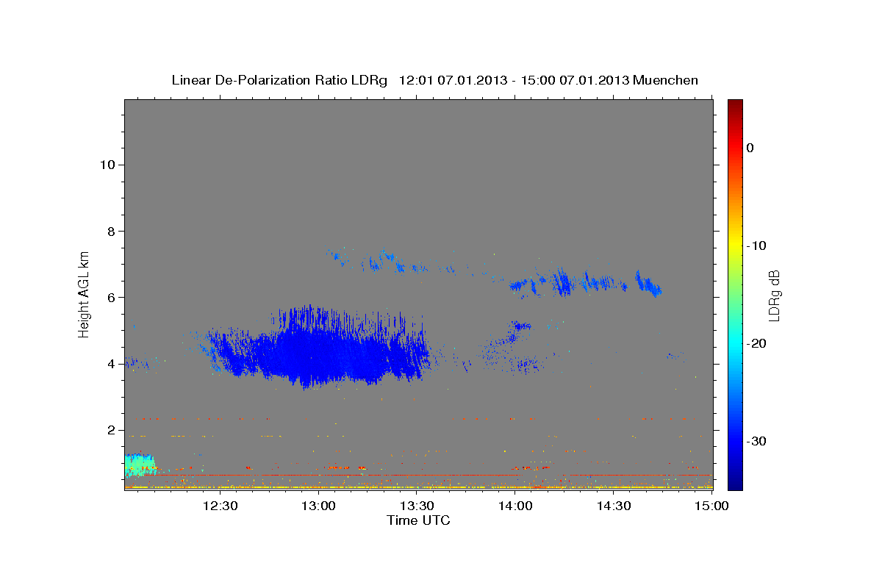Click the height tick label 6

[111, 297]
